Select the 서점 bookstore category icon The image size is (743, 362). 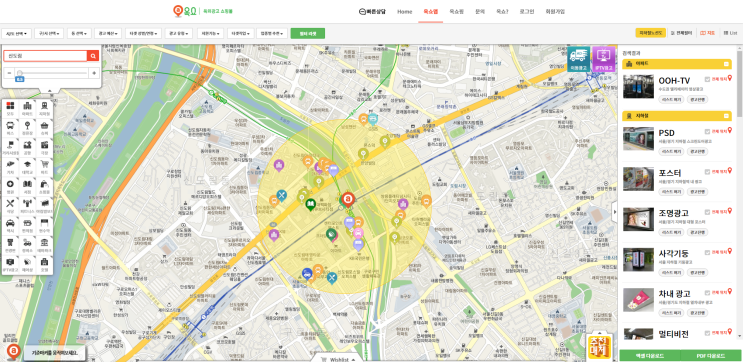27,186
